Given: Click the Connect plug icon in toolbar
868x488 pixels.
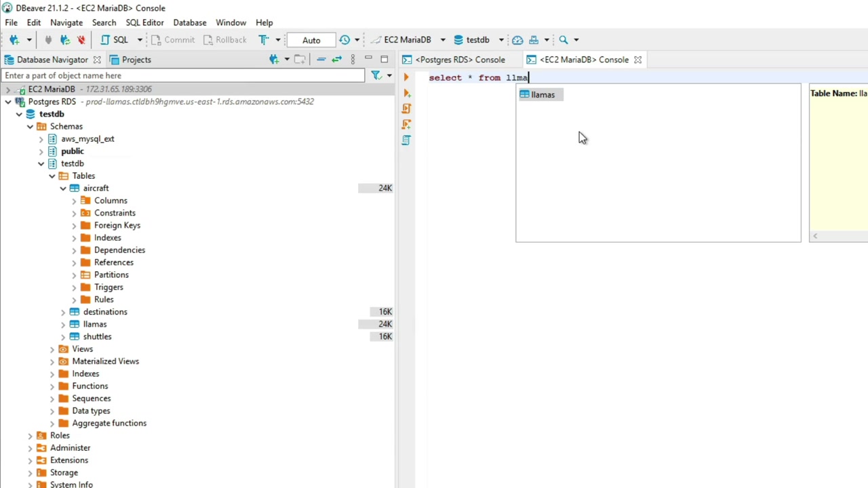Looking at the screenshot, I should (48, 40).
